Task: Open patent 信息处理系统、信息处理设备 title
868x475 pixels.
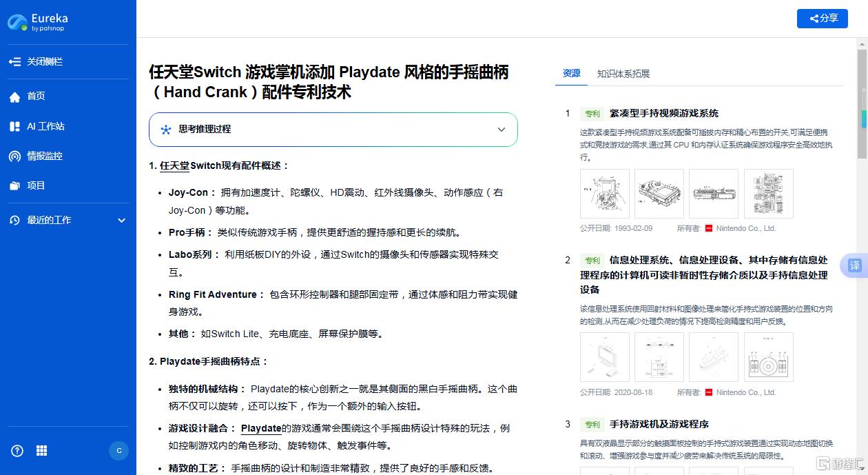Action: click(x=704, y=275)
